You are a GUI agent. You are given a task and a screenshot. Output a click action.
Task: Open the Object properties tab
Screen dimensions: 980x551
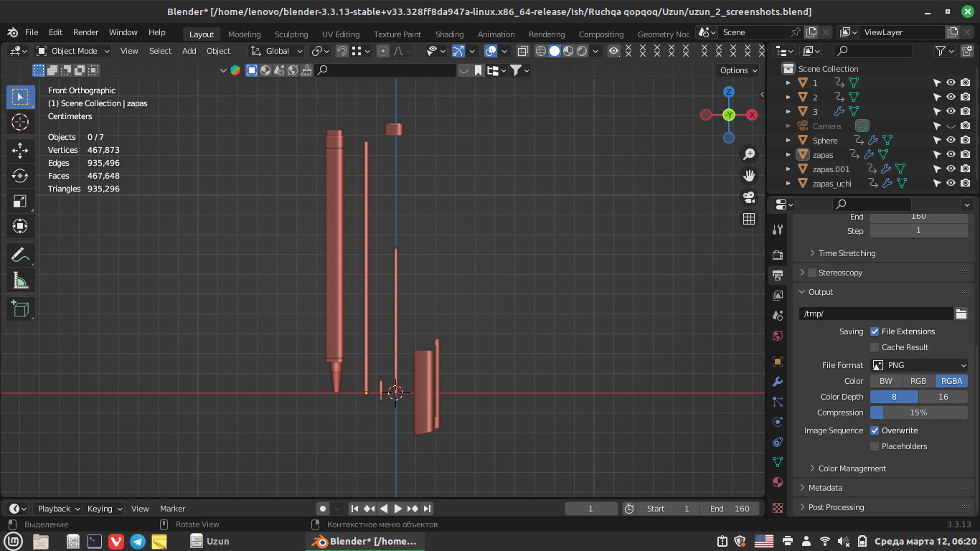(778, 362)
